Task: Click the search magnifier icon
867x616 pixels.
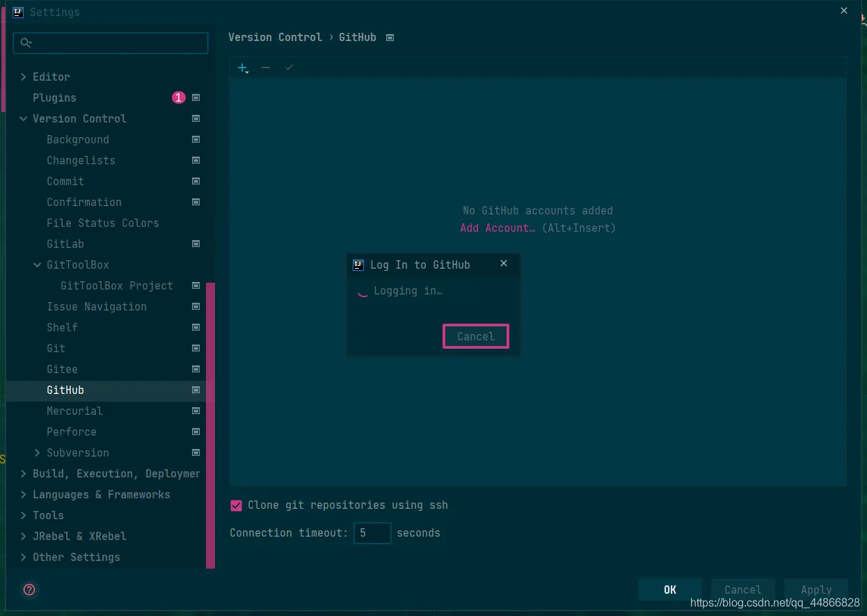Action: pos(26,43)
